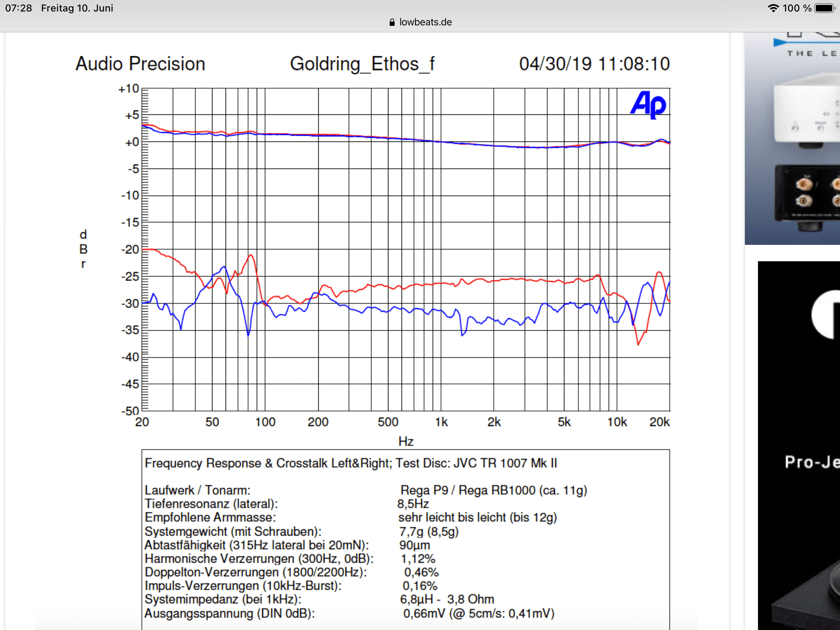840x630 pixels.
Task: Tap the Audio Precision chart title
Action: click(140, 64)
